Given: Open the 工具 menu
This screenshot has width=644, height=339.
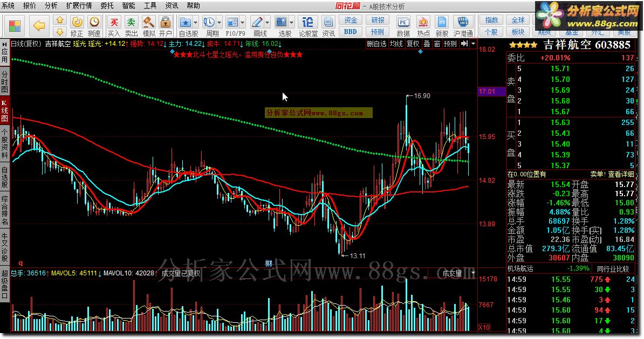Looking at the screenshot, I should point(150,5).
